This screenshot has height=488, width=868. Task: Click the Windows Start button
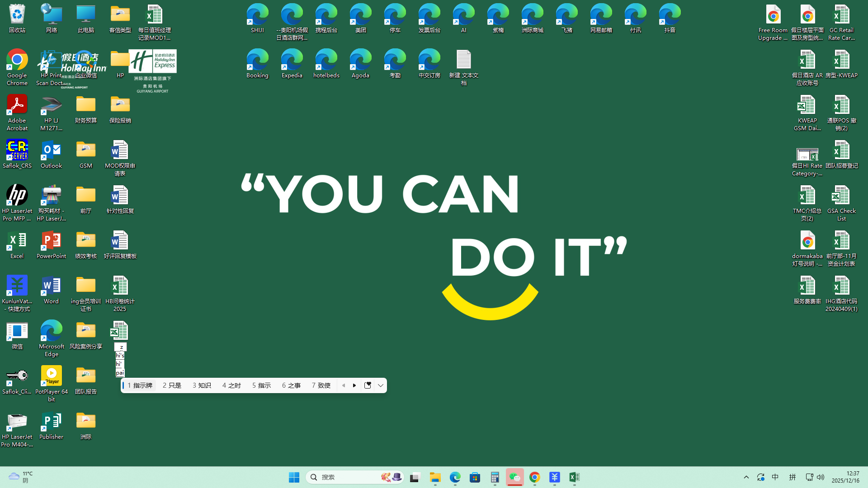294,477
